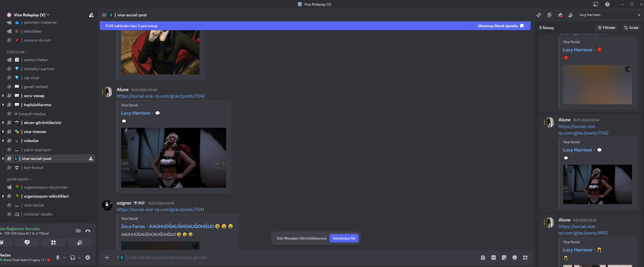
Task: Open the Filtreler search filter menu
Action: click(606, 28)
